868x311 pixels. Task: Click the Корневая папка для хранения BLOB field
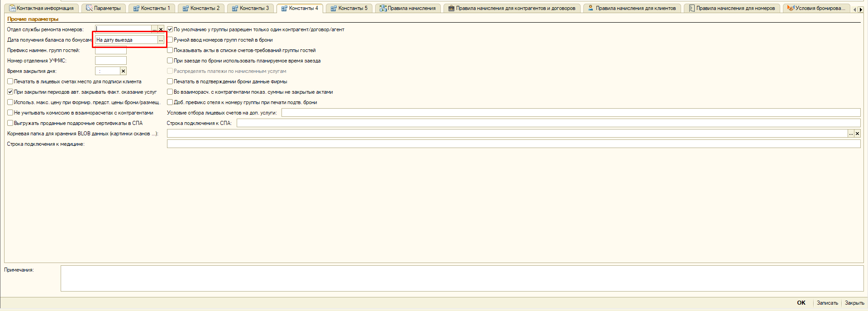coord(507,134)
